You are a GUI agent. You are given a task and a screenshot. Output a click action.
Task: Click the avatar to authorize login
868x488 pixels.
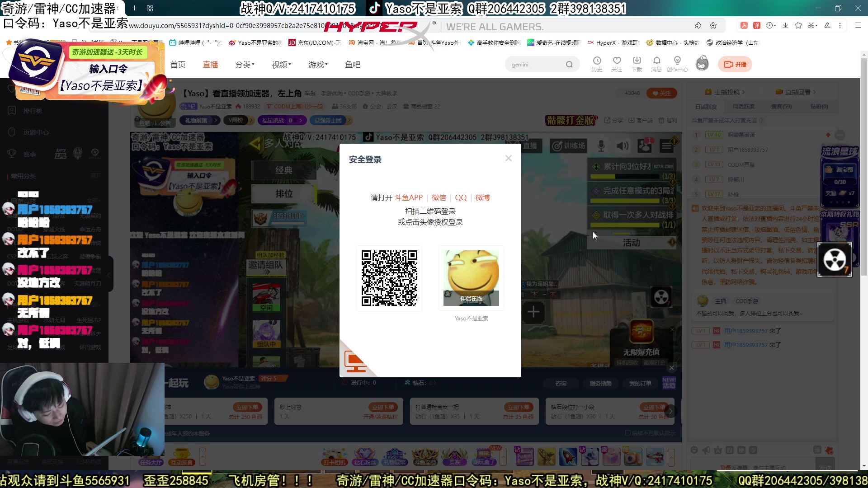coord(471,278)
